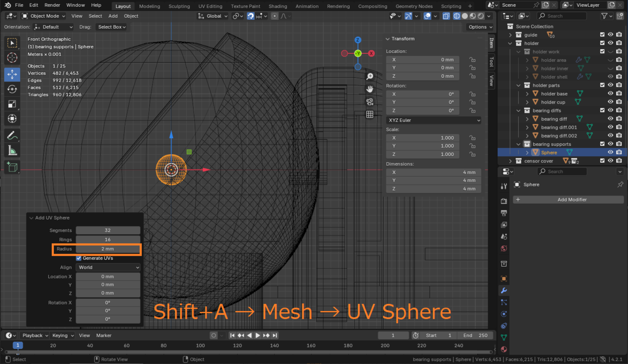Toggle snapping magnet icon

tap(251, 16)
